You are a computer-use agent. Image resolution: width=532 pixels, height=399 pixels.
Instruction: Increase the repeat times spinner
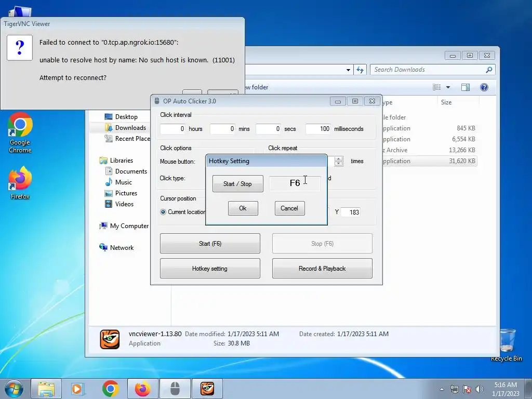pyautogui.click(x=338, y=159)
